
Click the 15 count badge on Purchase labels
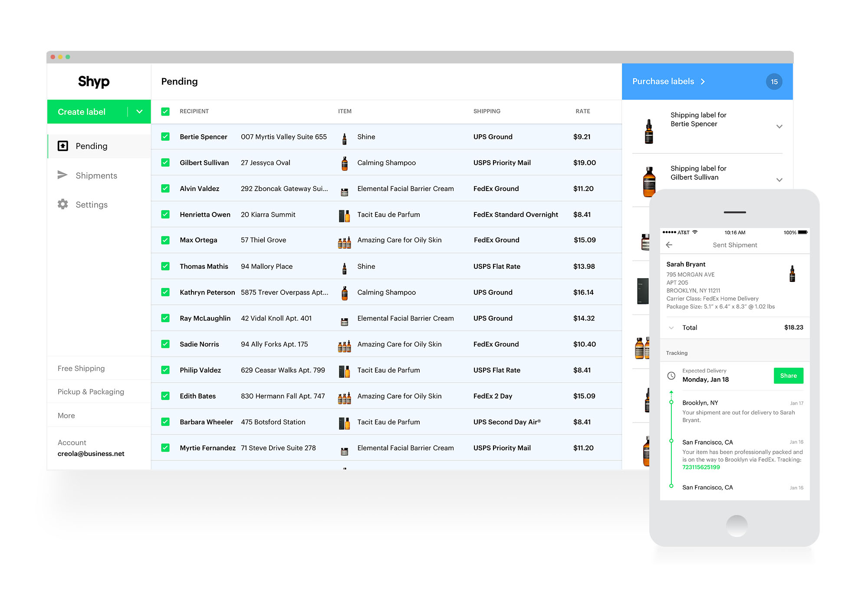[774, 82]
